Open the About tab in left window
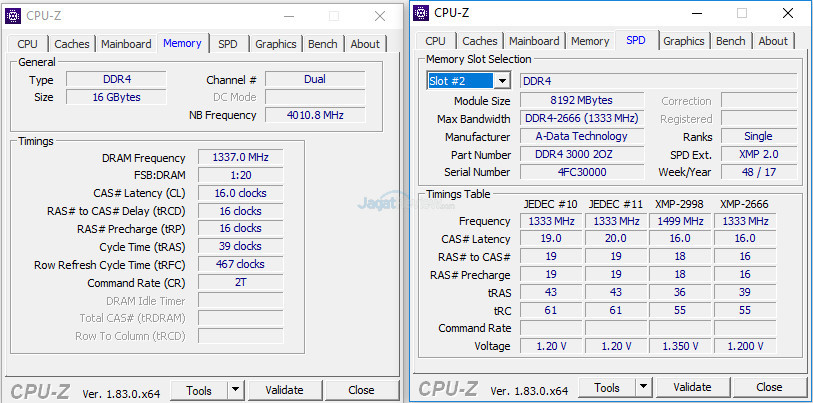 click(x=365, y=44)
